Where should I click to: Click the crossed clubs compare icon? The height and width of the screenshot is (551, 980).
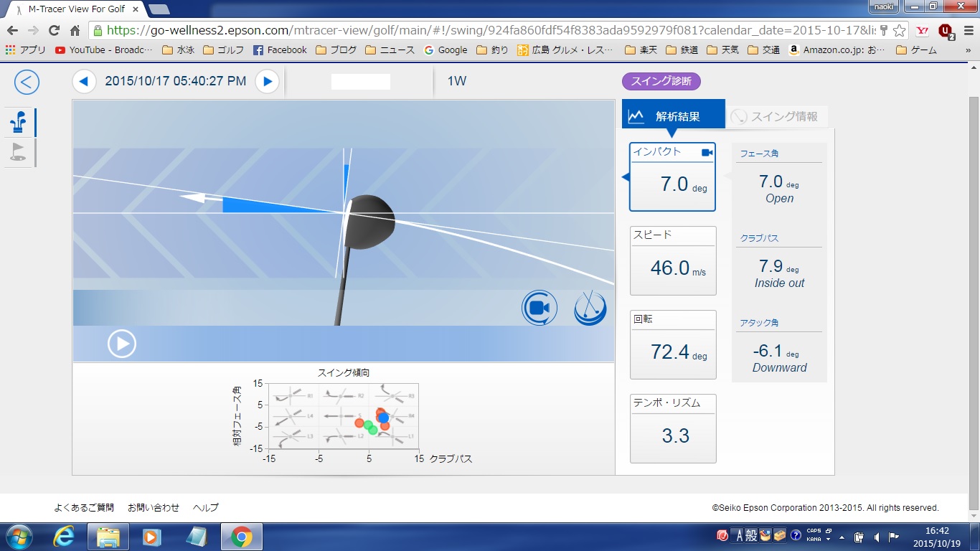pos(590,308)
